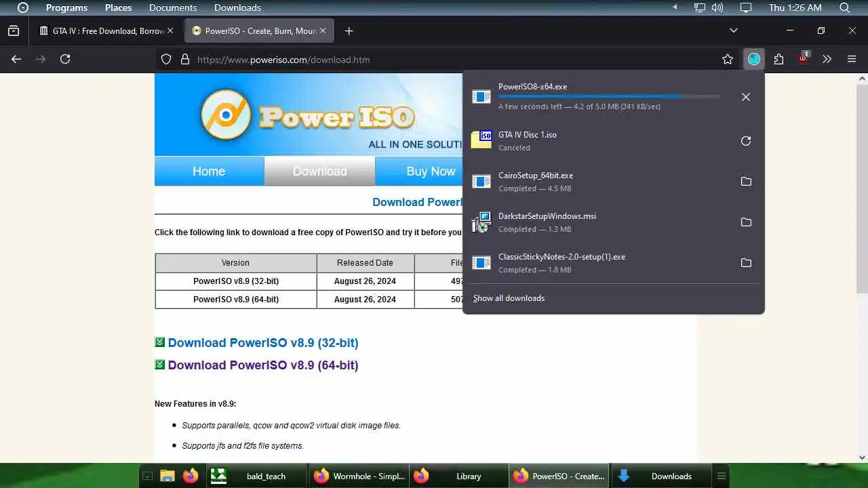
Task: Select PowerISO v8.9 (32-bit) table cell
Action: (236, 281)
